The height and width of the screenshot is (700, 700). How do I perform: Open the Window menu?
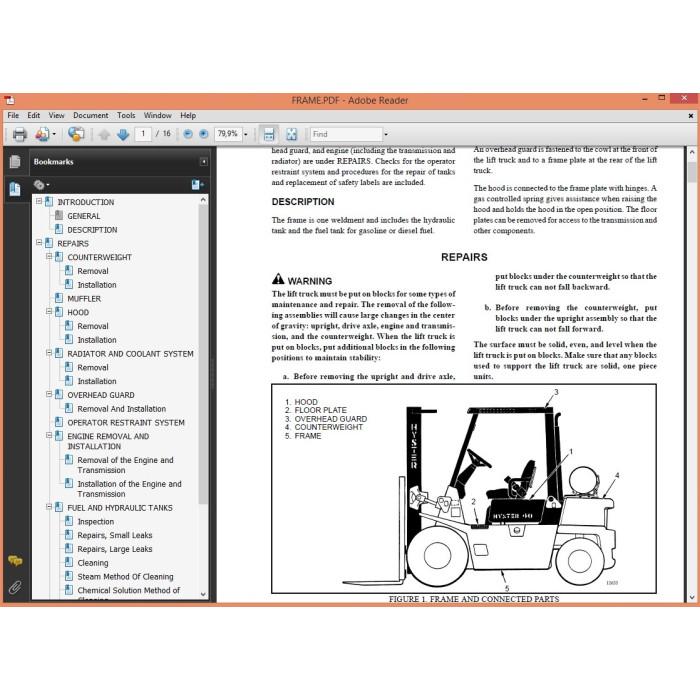point(158,115)
